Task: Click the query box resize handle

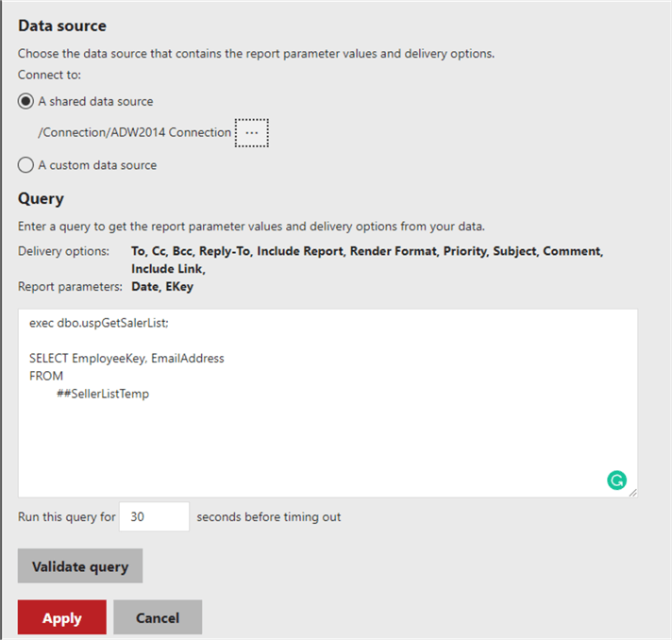Action: [x=632, y=492]
